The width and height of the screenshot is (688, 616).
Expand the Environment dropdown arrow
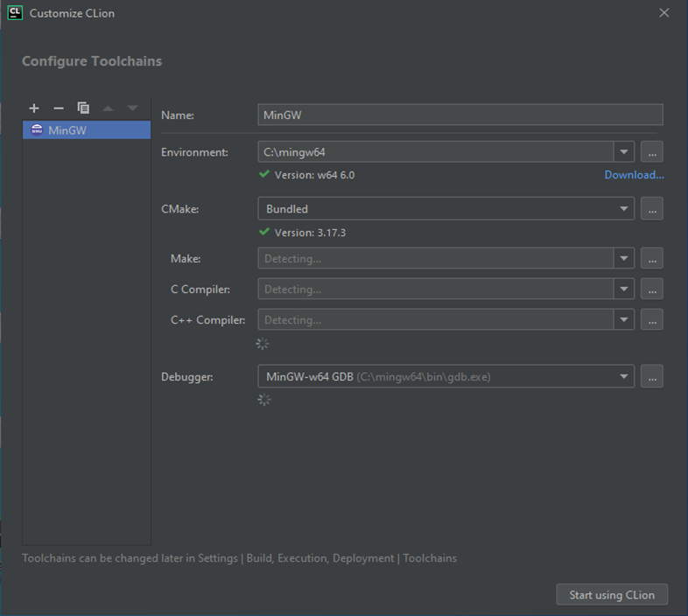623,151
